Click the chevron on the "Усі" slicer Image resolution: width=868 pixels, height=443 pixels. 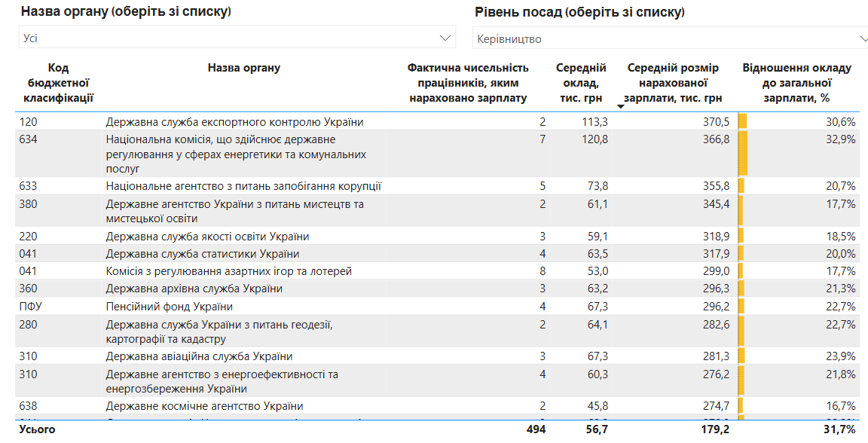point(445,36)
